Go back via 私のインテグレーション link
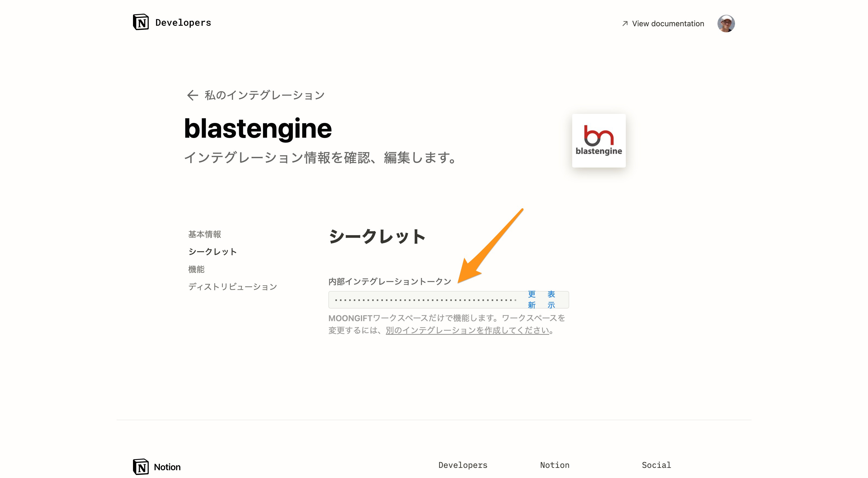Screen dimensions: 868x478 pos(265,95)
